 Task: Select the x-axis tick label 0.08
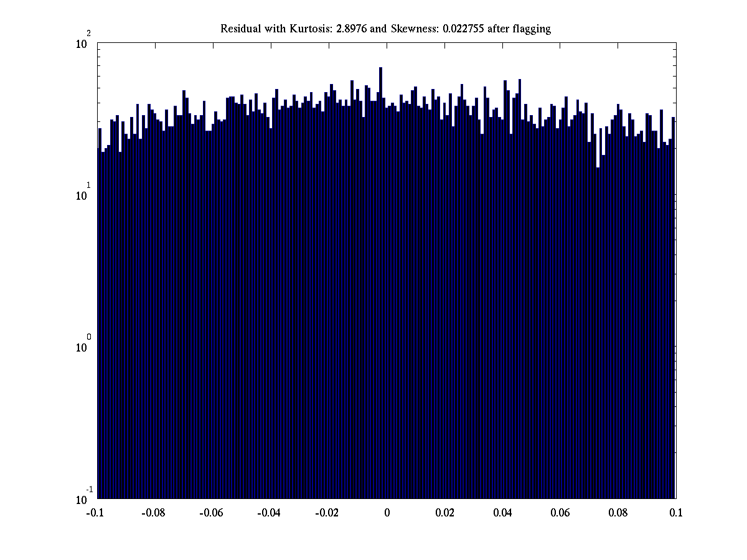coord(618,513)
